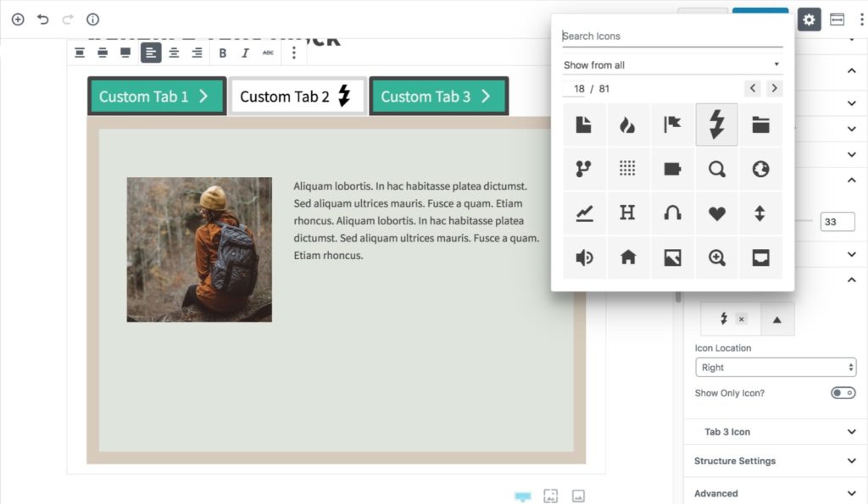Click the redo arrow icon
The image size is (868, 504).
(x=68, y=19)
